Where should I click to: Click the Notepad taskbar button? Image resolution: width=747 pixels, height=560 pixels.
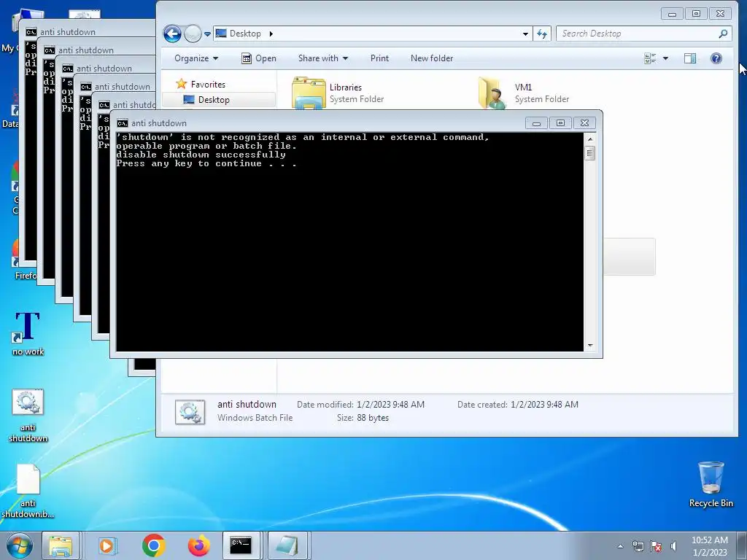[x=287, y=545]
